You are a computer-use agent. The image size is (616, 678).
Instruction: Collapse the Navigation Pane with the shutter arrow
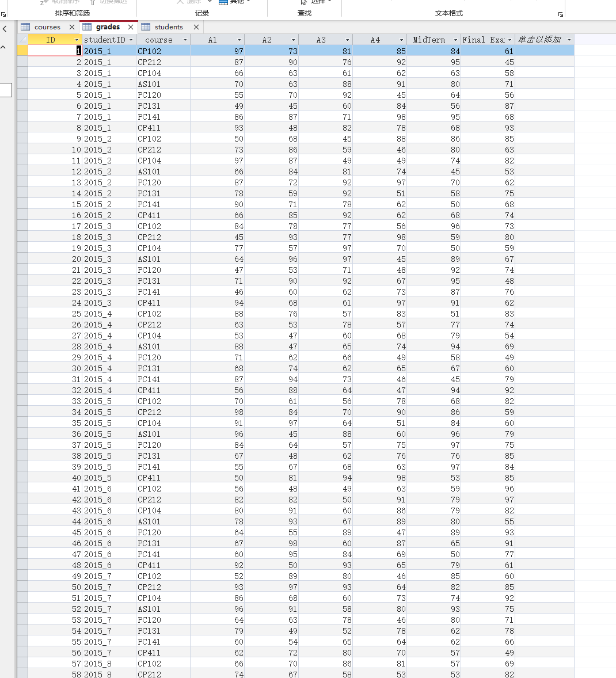pyautogui.click(x=5, y=27)
